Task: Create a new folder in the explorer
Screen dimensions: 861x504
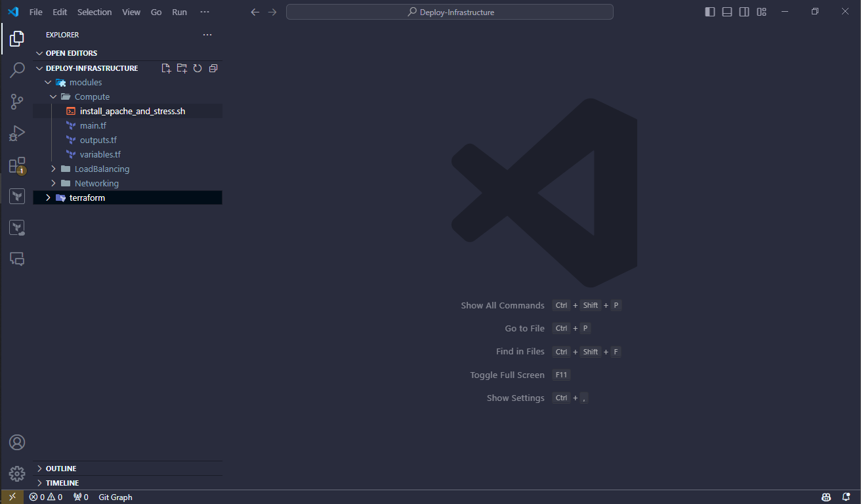Action: point(182,68)
